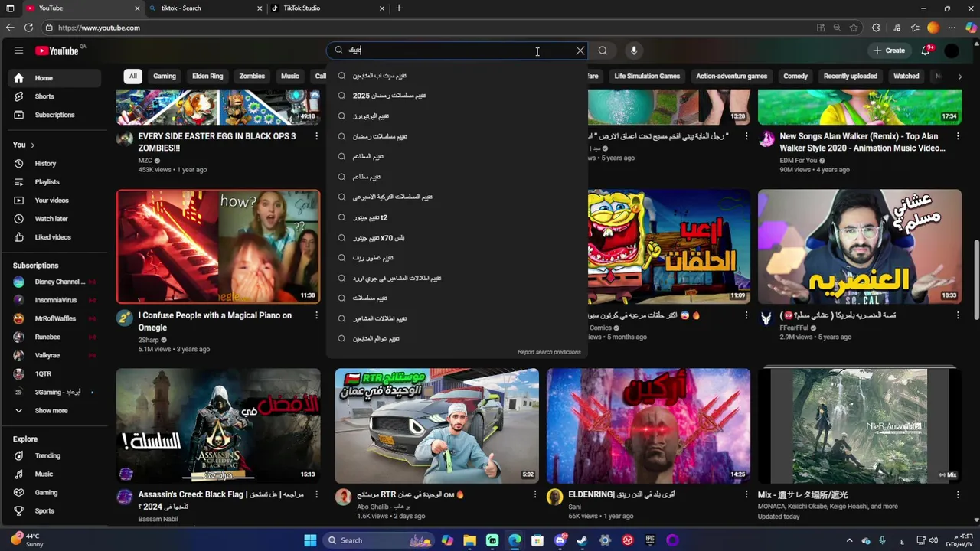980x551 pixels.
Task: Clear the search box with the X
Action: [x=580, y=51]
